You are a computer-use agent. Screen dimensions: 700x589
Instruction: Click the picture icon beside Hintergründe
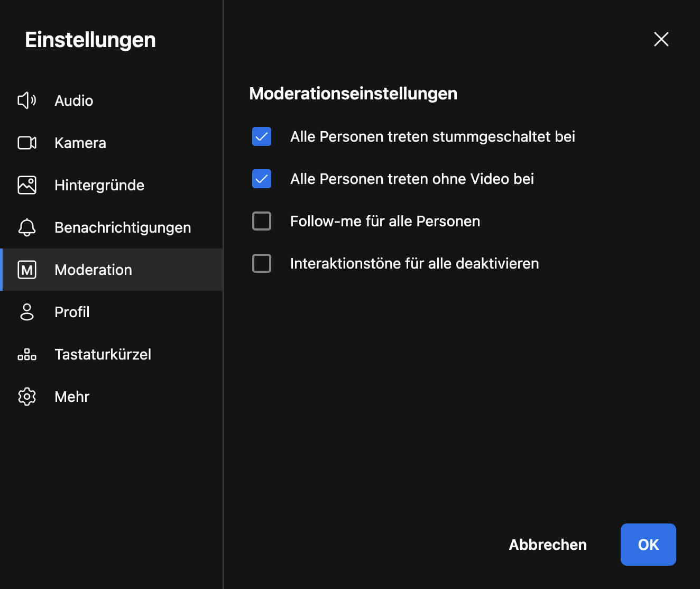click(27, 185)
